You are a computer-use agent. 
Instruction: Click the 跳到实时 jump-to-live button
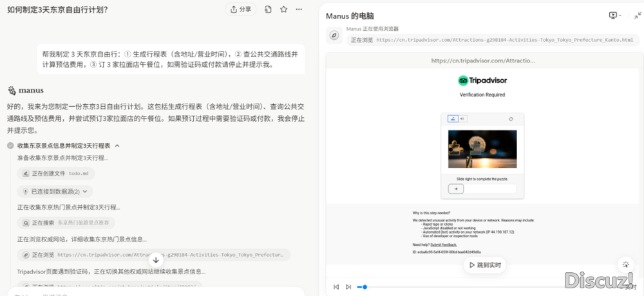485,265
